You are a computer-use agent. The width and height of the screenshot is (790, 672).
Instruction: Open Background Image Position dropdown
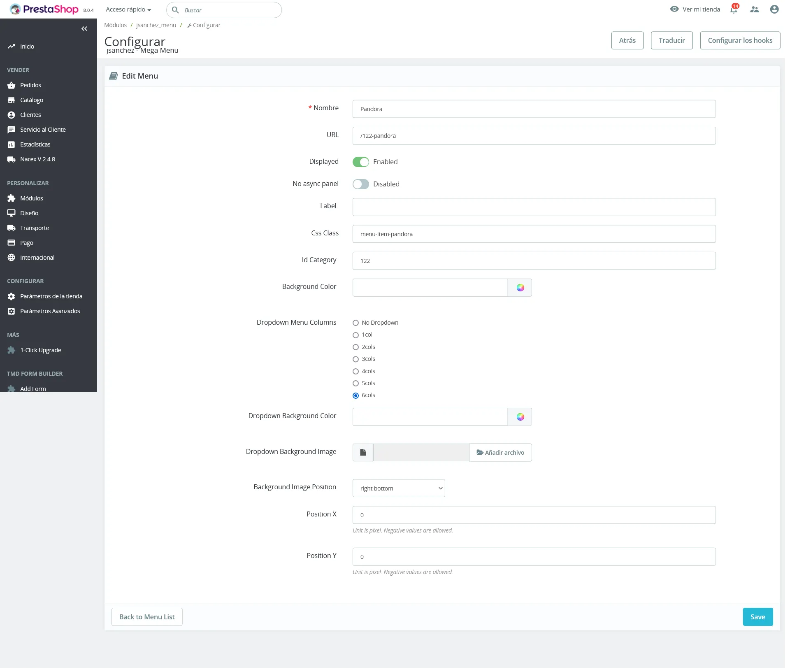pyautogui.click(x=399, y=488)
